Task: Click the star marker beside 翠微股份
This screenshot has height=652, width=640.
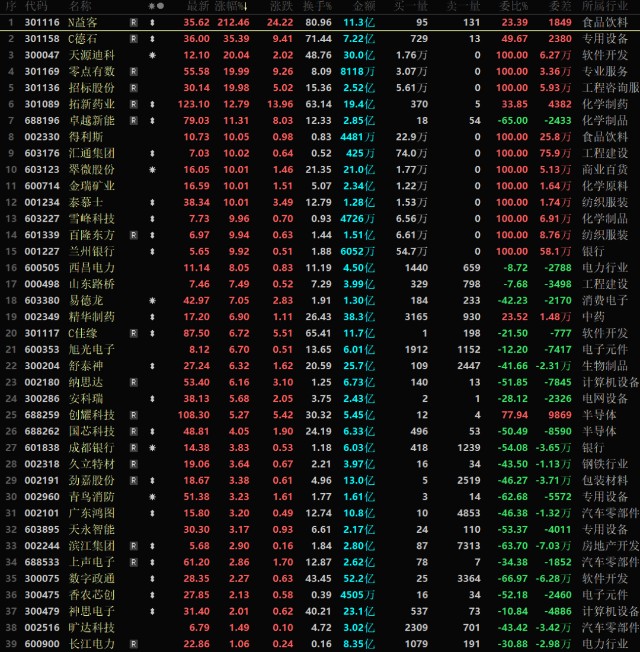Action: (x=152, y=170)
